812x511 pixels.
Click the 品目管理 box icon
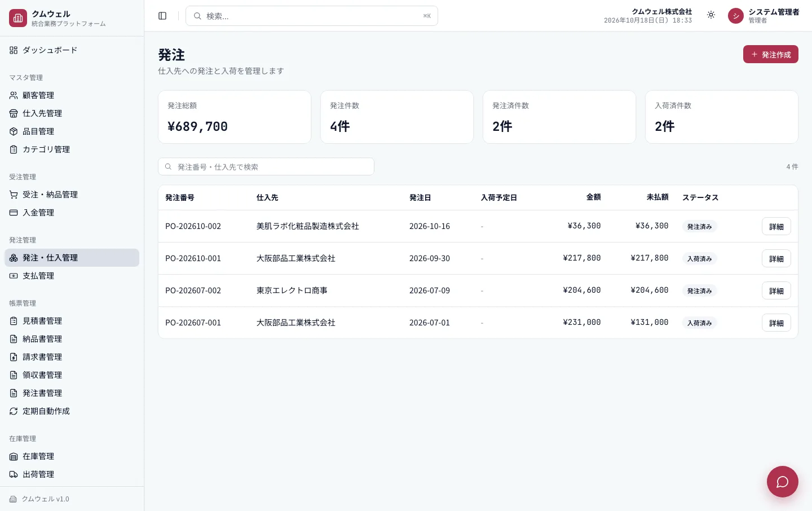tap(14, 131)
